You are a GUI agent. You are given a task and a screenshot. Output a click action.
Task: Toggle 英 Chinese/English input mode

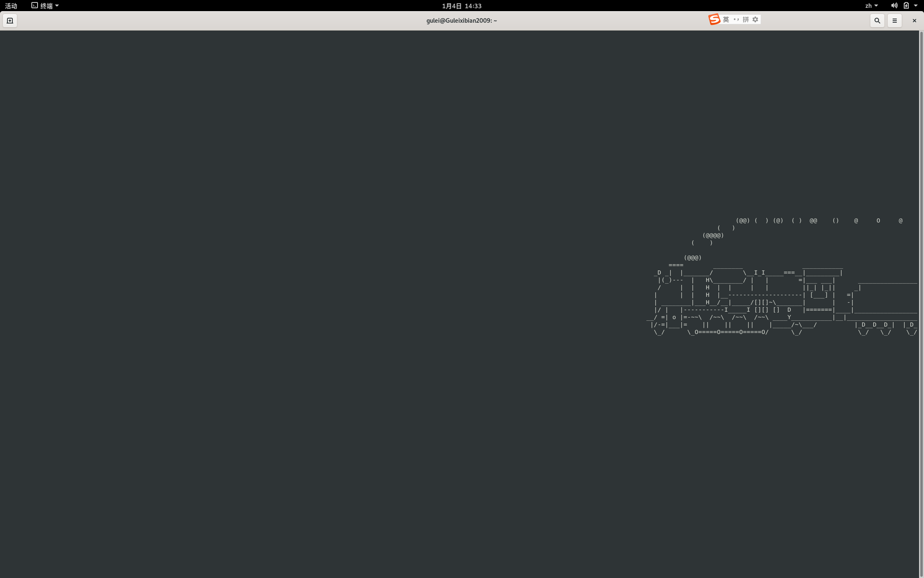(x=726, y=19)
